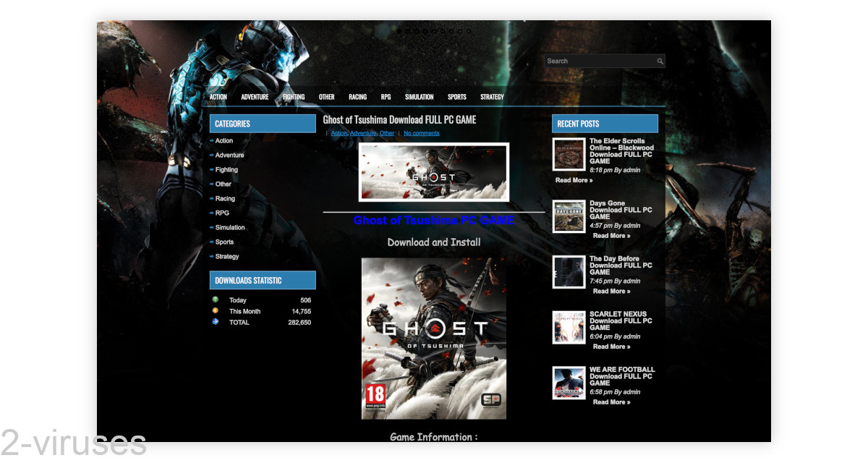
Task: Click Read More under Elder Scrolls post
Action: 574,180
